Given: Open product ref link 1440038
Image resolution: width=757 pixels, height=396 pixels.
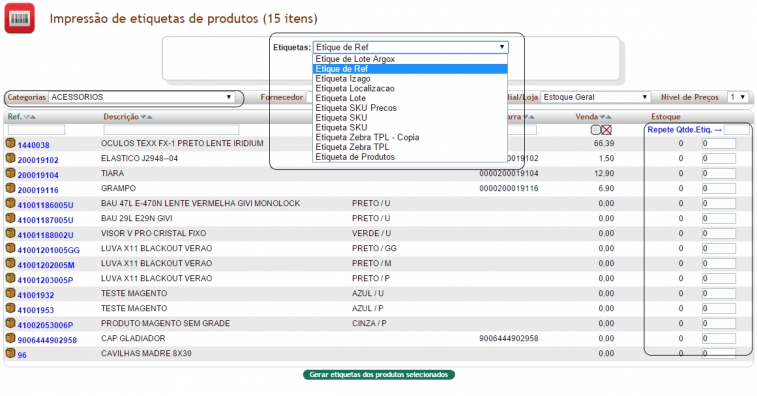Looking at the screenshot, I should tap(33, 145).
